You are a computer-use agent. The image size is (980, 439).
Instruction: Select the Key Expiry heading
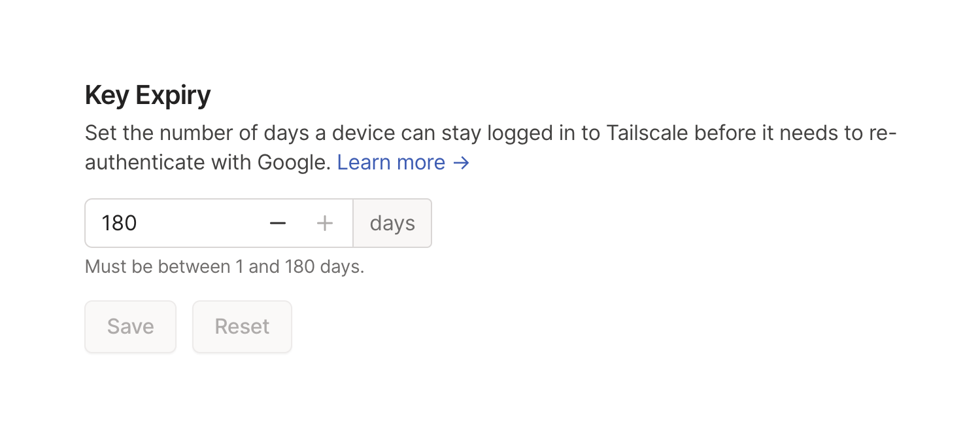pos(147,95)
